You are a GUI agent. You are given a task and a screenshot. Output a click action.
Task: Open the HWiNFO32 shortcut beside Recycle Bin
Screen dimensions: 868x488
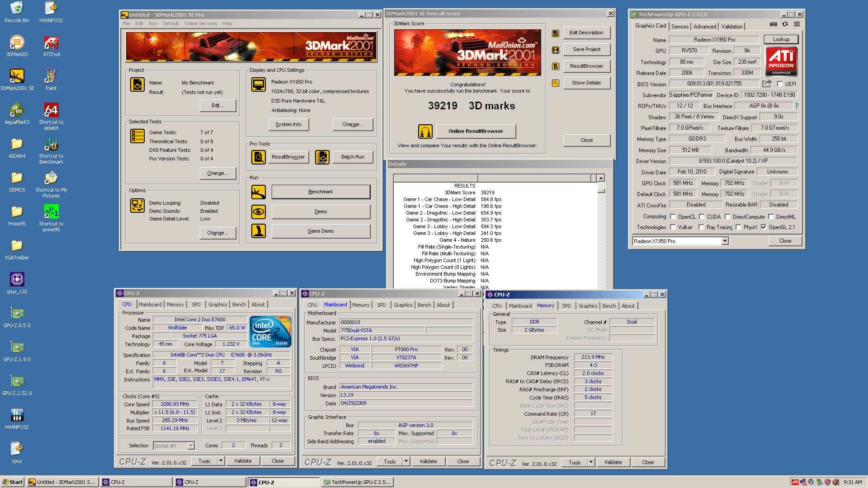51,12
